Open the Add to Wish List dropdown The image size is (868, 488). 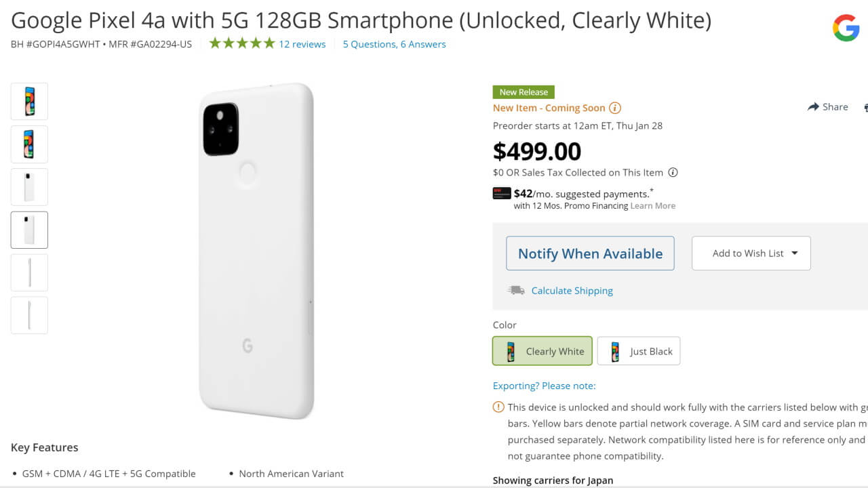[750, 253]
